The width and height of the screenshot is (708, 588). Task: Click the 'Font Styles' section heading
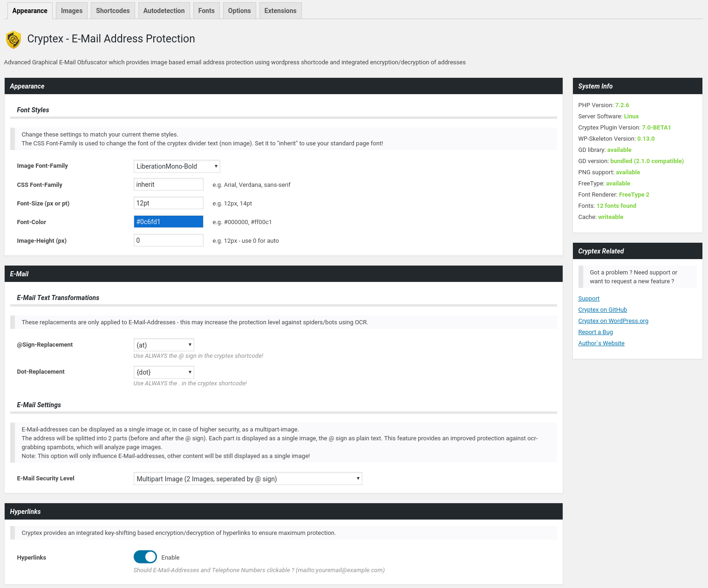tap(33, 110)
